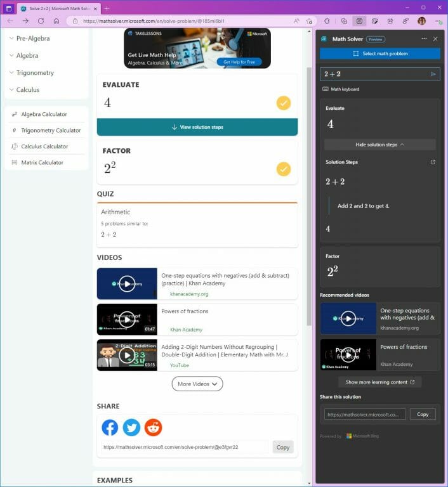Image resolution: width=448 pixels, height=487 pixels.
Task: View site information lock icon
Action: [75, 21]
